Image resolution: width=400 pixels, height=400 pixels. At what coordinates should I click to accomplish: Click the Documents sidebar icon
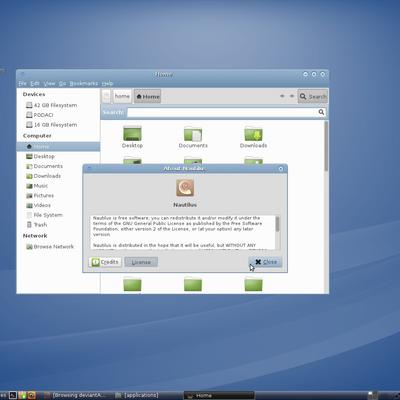click(x=29, y=166)
